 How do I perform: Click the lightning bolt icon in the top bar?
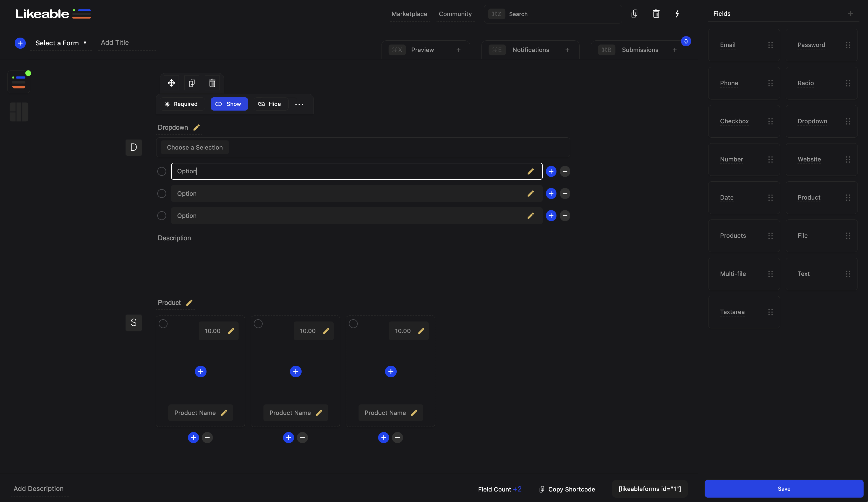(x=677, y=14)
